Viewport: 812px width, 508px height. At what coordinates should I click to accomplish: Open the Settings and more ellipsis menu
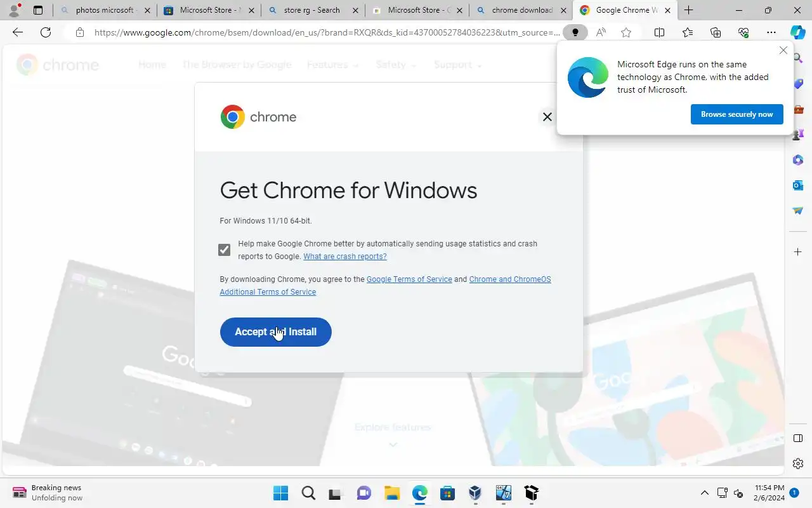771,33
